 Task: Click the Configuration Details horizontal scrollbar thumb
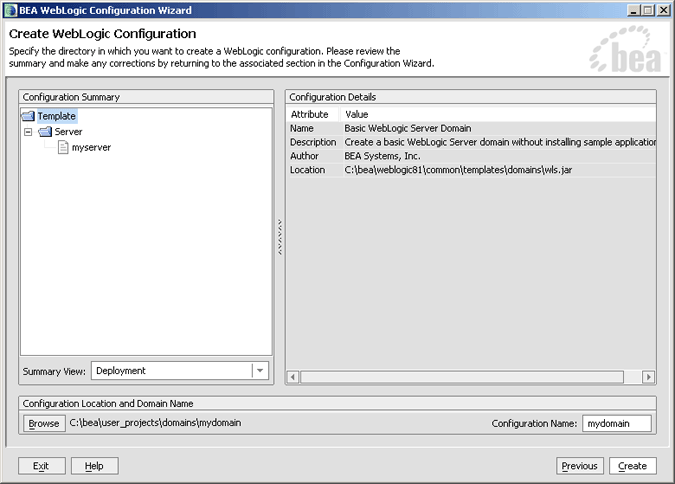tap(461, 377)
